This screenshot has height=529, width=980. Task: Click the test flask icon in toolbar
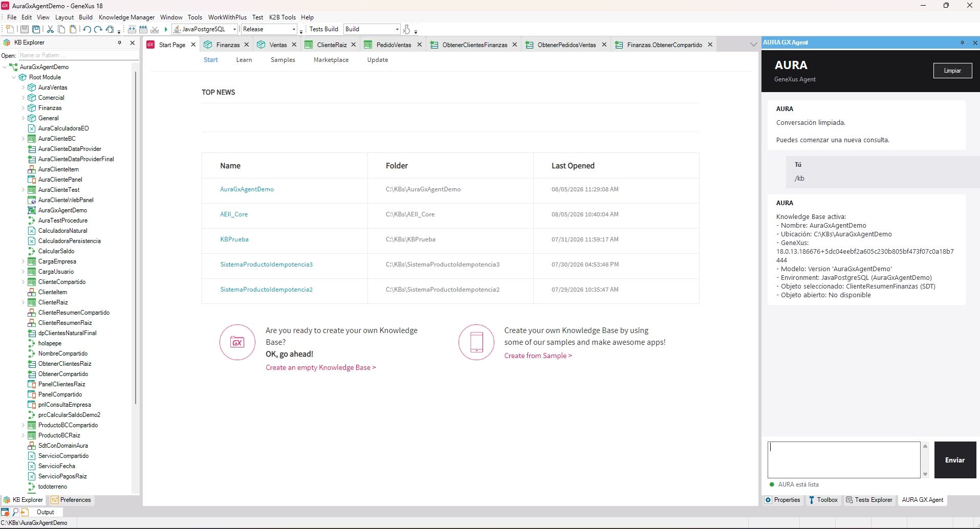click(406, 29)
